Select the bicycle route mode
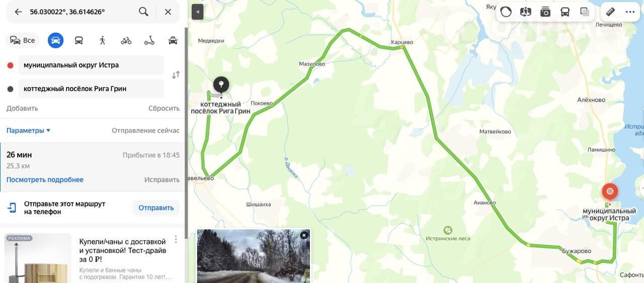Viewport: 644px width, 283px height. [x=126, y=40]
